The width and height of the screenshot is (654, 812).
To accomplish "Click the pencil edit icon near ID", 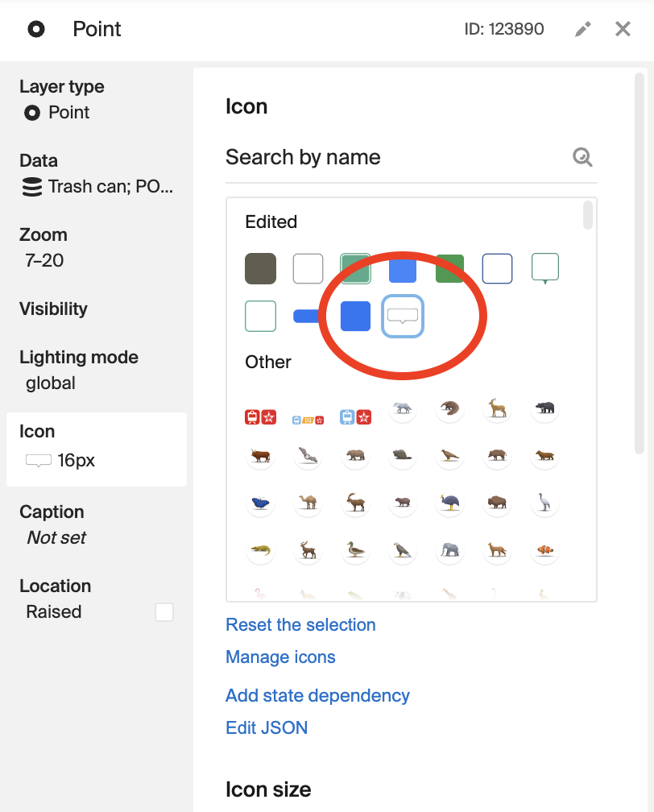I will click(x=583, y=29).
